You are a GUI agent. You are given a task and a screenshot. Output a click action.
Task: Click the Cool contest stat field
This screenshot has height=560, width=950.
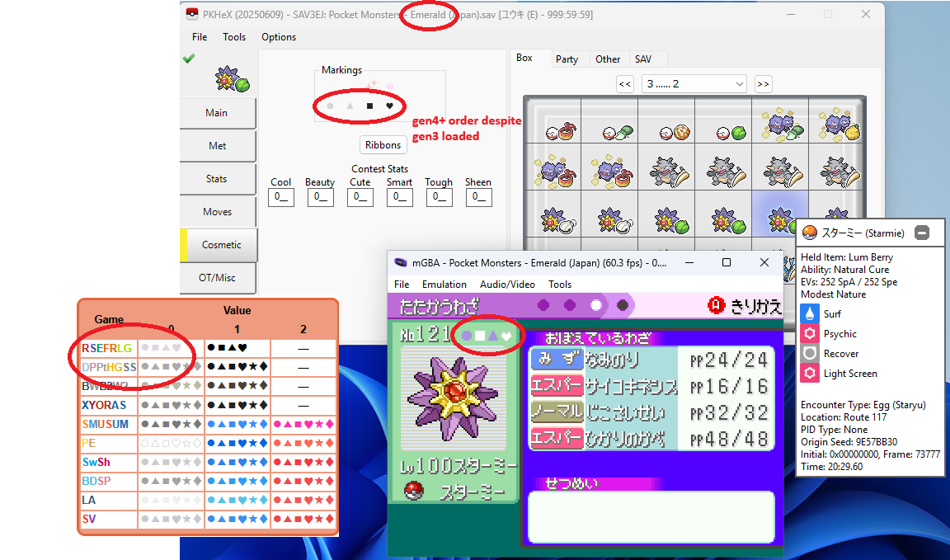[x=281, y=197]
